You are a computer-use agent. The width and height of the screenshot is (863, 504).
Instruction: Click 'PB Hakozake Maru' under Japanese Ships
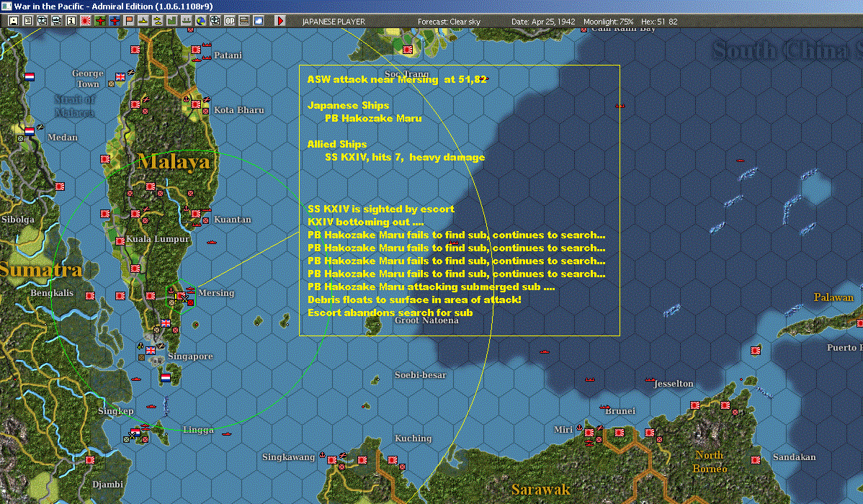click(x=373, y=118)
